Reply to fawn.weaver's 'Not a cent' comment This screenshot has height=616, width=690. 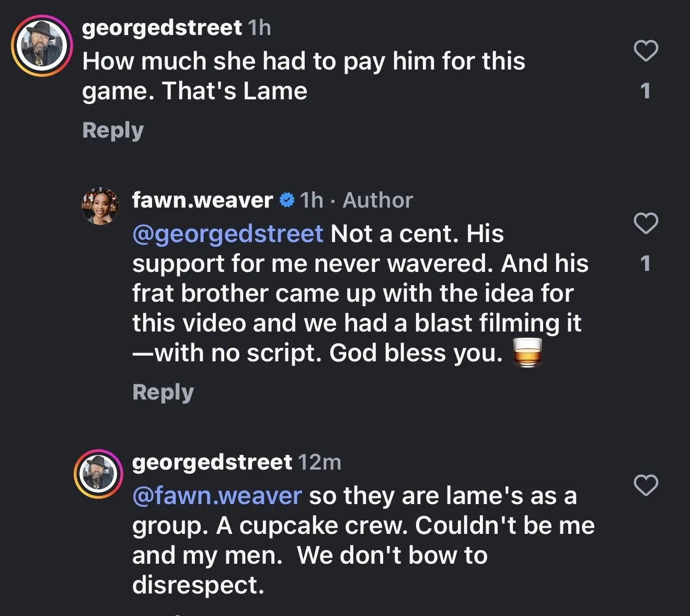[163, 392]
